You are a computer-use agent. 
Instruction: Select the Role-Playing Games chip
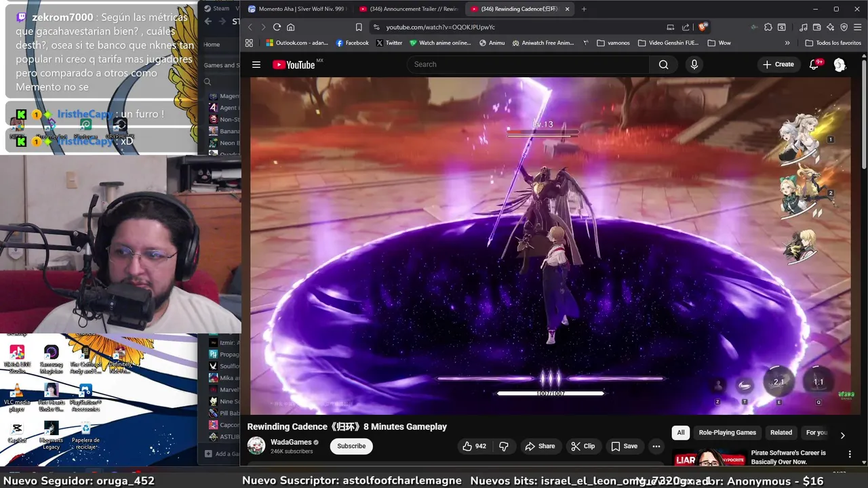[x=727, y=432]
